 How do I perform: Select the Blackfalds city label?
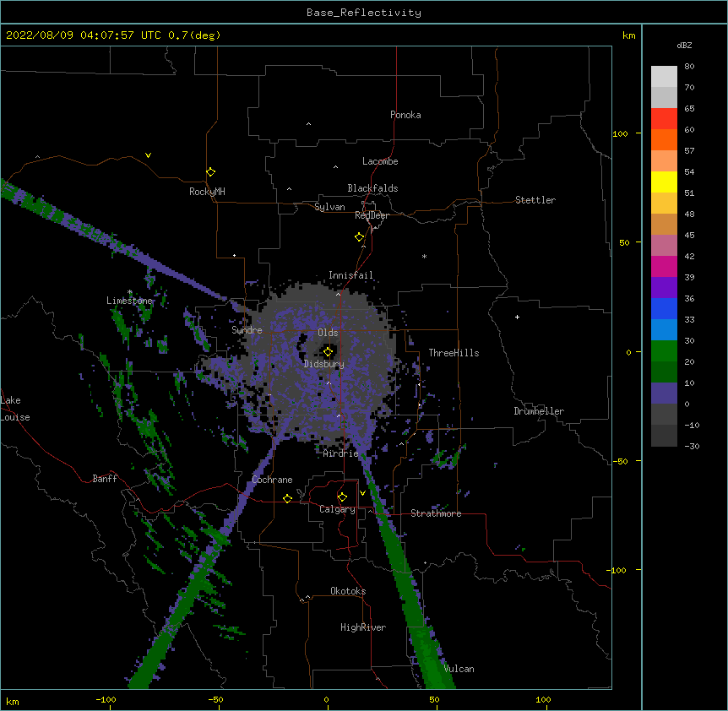coord(372,188)
